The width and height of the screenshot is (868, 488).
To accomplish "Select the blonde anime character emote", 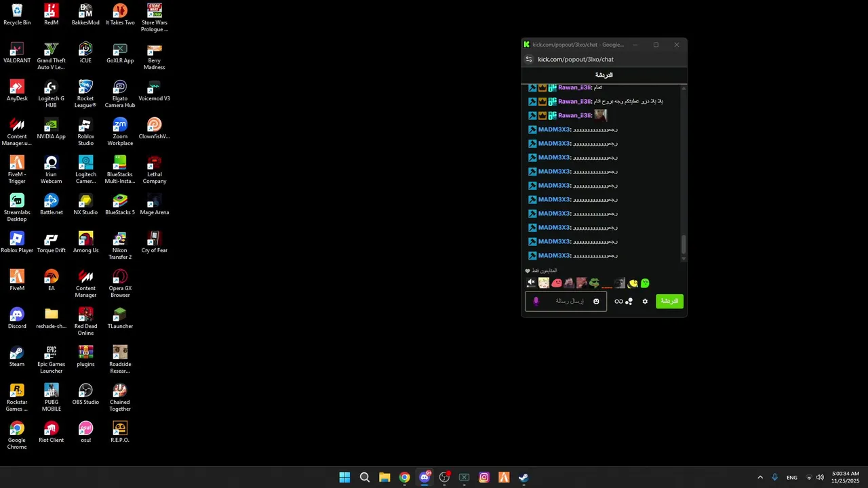I will [x=544, y=283].
